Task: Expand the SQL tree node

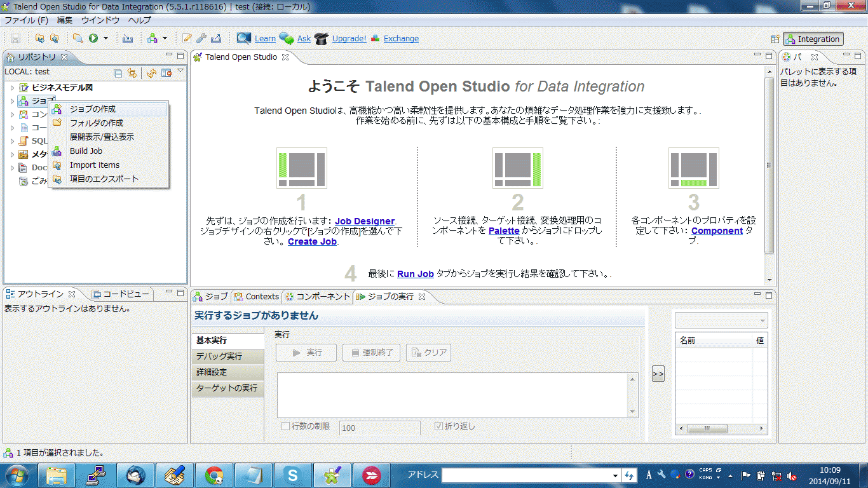Action: coord(12,141)
